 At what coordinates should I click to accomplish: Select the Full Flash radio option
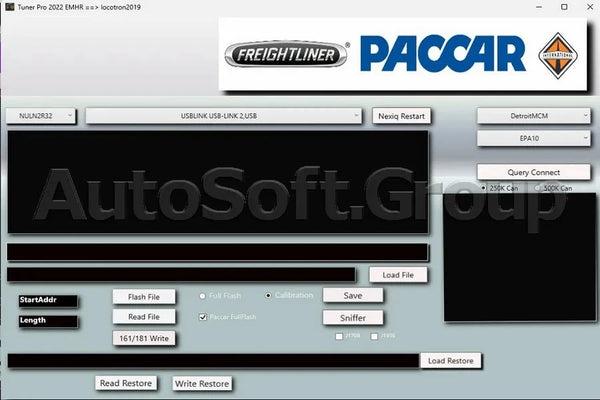click(x=201, y=296)
